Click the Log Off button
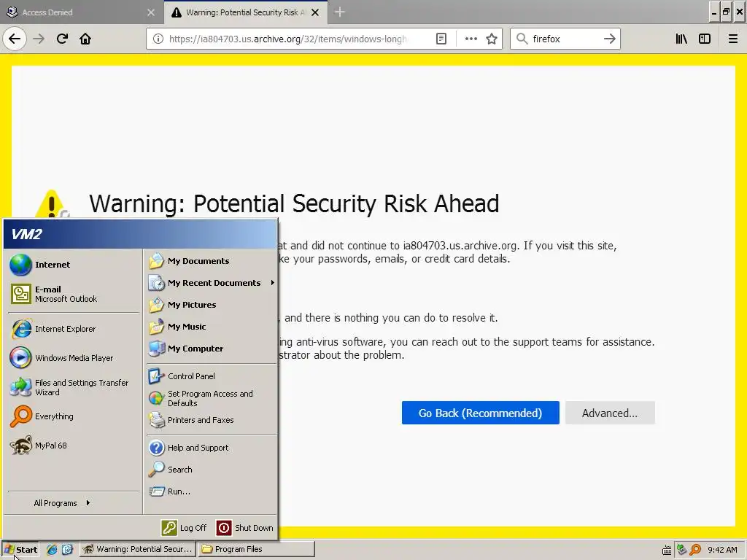This screenshot has height=560, width=747. point(185,528)
